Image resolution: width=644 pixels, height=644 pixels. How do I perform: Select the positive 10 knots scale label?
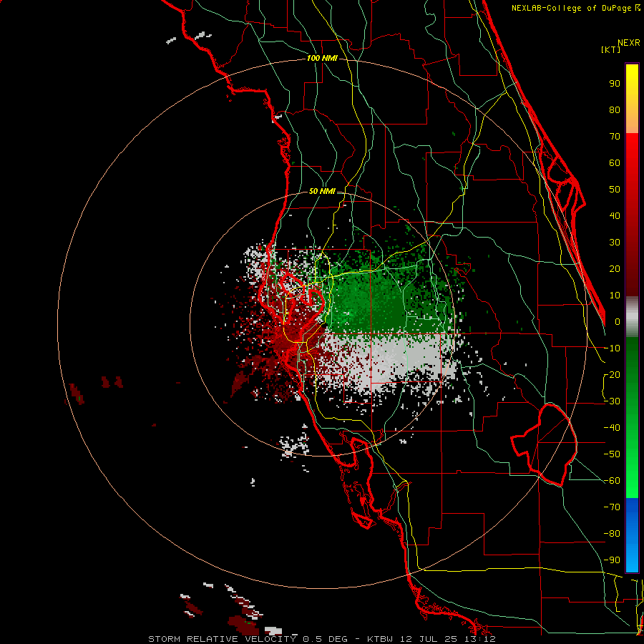point(615,296)
